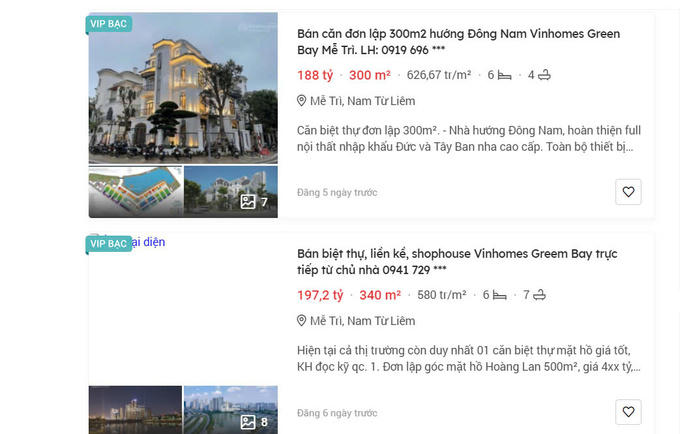Click location pin icon in second listing
680x434 pixels.
coord(301,321)
